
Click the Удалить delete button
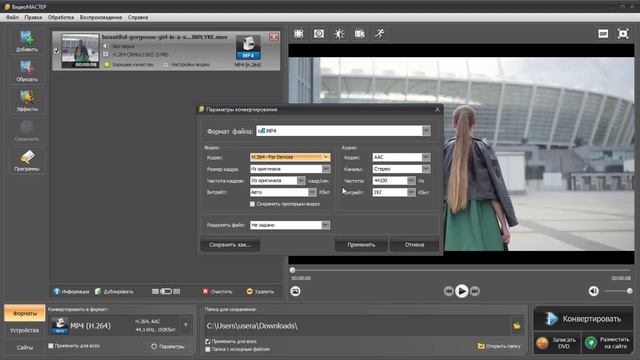[260, 291]
